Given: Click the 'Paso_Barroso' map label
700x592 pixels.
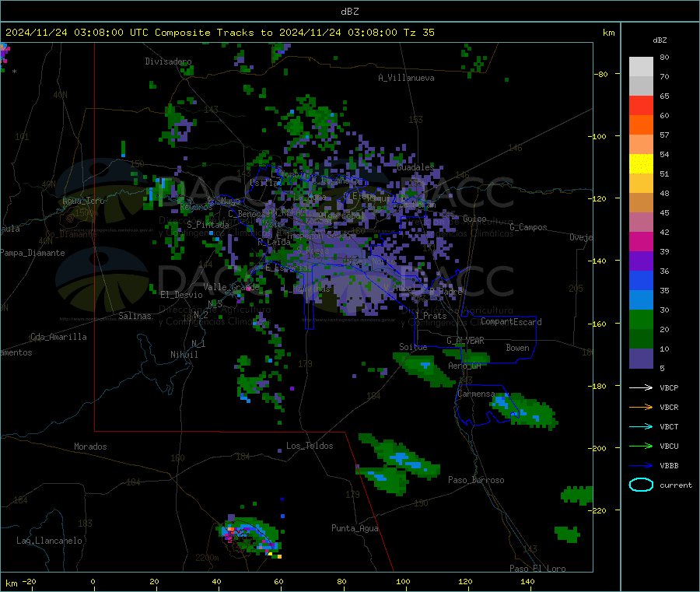Looking at the screenshot, I should 476,480.
